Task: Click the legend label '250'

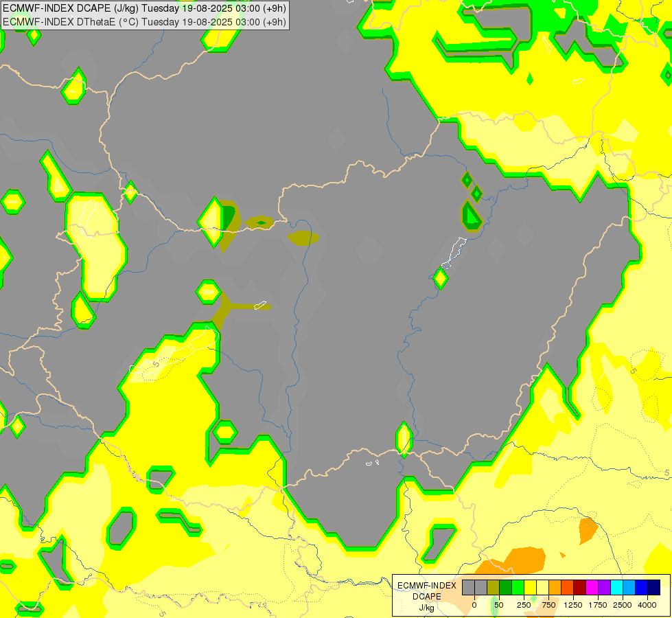Action: coord(524,605)
